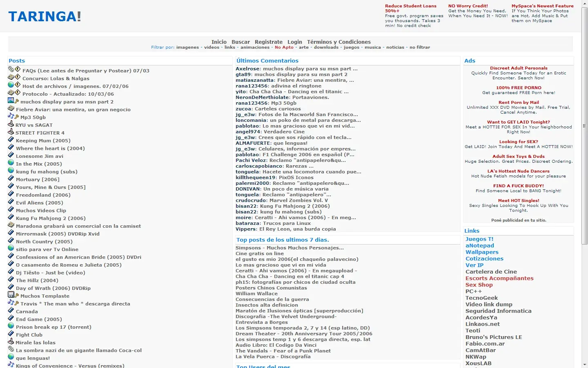The width and height of the screenshot is (588, 368).
Task: Click the globe icon beside 'Host de archivos / imagenes'
Action: click(x=11, y=85)
